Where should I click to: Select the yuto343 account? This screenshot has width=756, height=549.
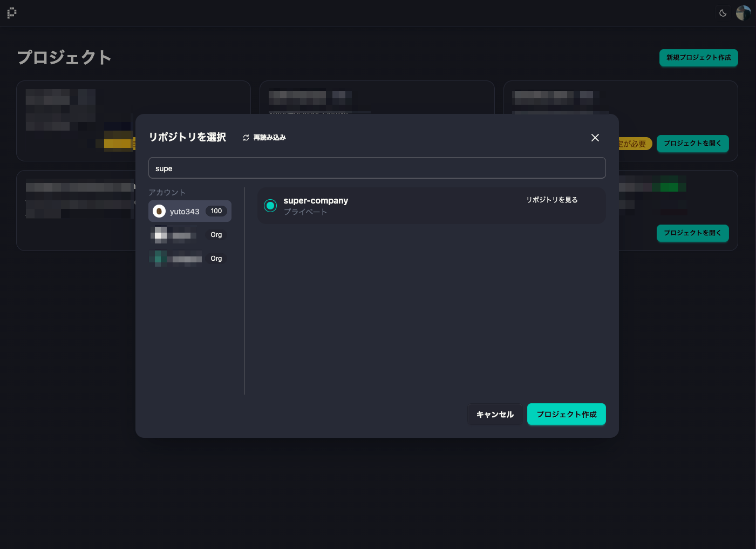pos(190,211)
